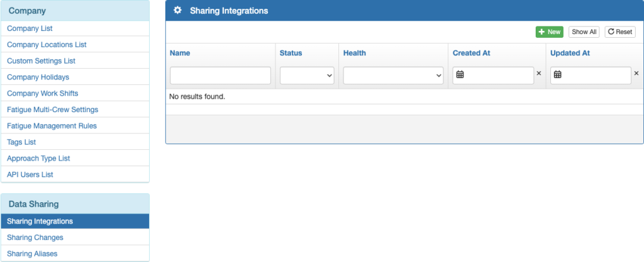Sort by the Name column header
The image size is (644, 262).
coord(180,53)
